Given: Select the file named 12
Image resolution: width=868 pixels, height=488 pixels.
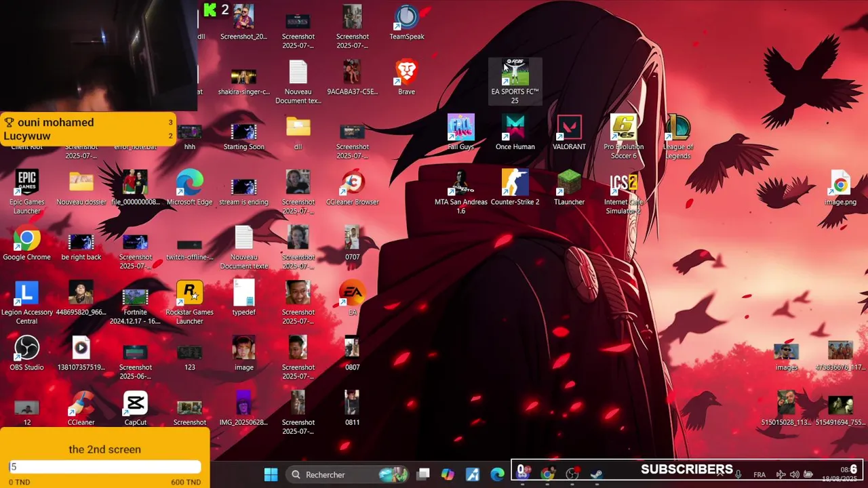Looking at the screenshot, I should [x=27, y=412].
